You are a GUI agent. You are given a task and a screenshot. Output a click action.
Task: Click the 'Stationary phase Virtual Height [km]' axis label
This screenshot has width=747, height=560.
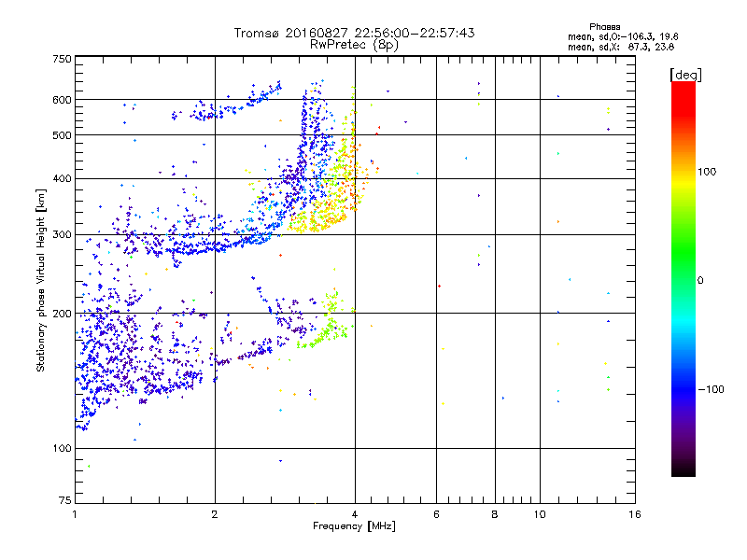(x=40, y=281)
